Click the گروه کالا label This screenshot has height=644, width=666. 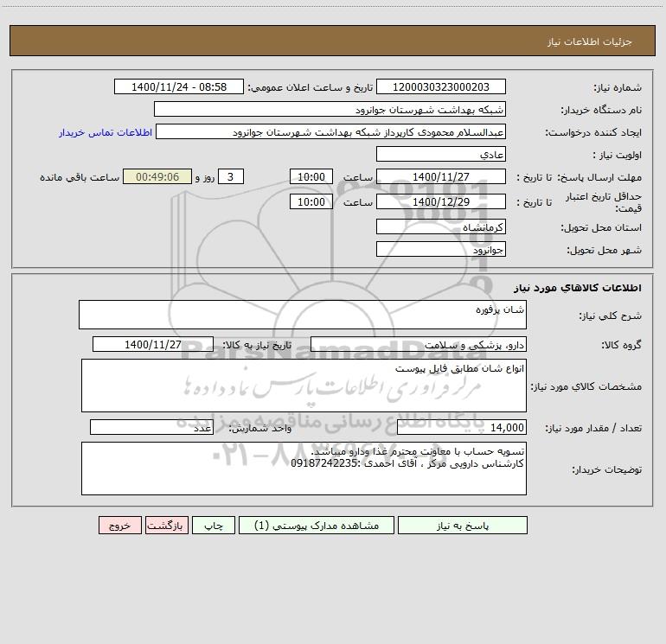621,345
